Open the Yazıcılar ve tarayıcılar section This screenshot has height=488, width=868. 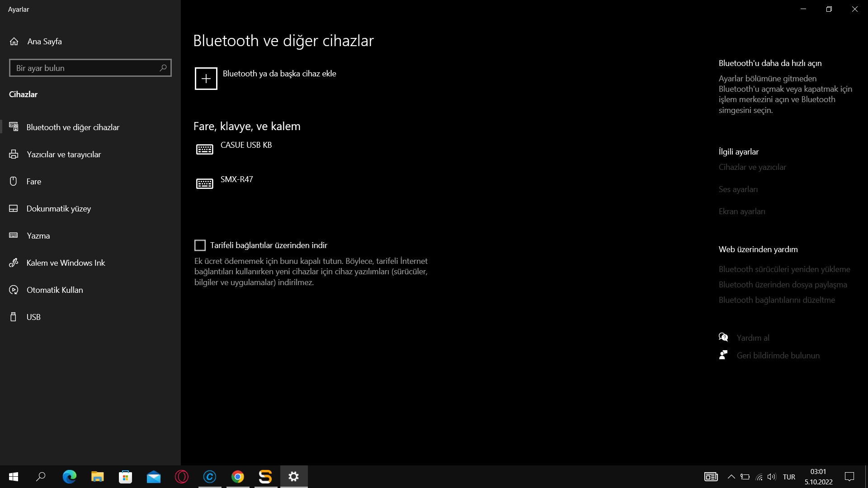click(64, 155)
